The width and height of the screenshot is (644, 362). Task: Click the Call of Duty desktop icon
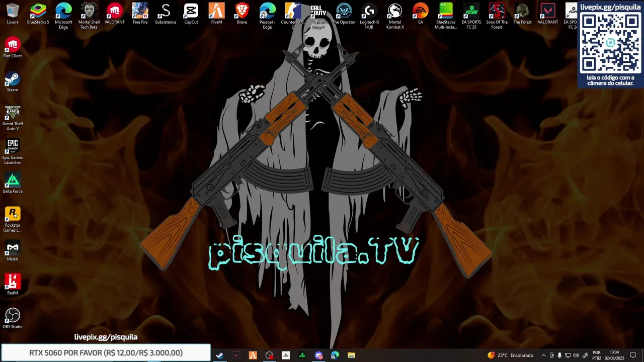coord(318,16)
